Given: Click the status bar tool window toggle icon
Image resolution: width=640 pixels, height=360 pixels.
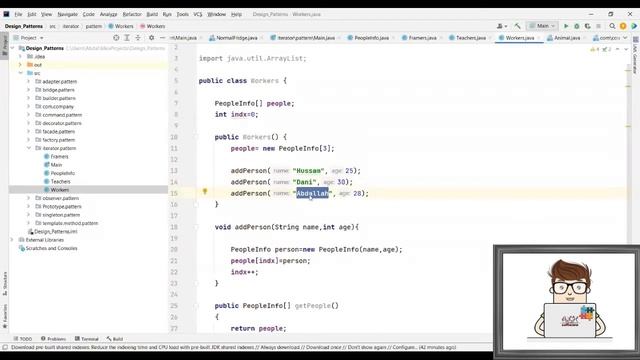Looking at the screenshot, I should click(x=5, y=347).
